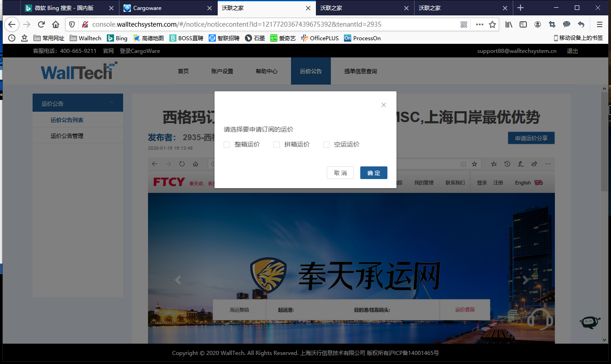Switch to the Cargoware browser tab
The image size is (611, 364).
click(162, 8)
